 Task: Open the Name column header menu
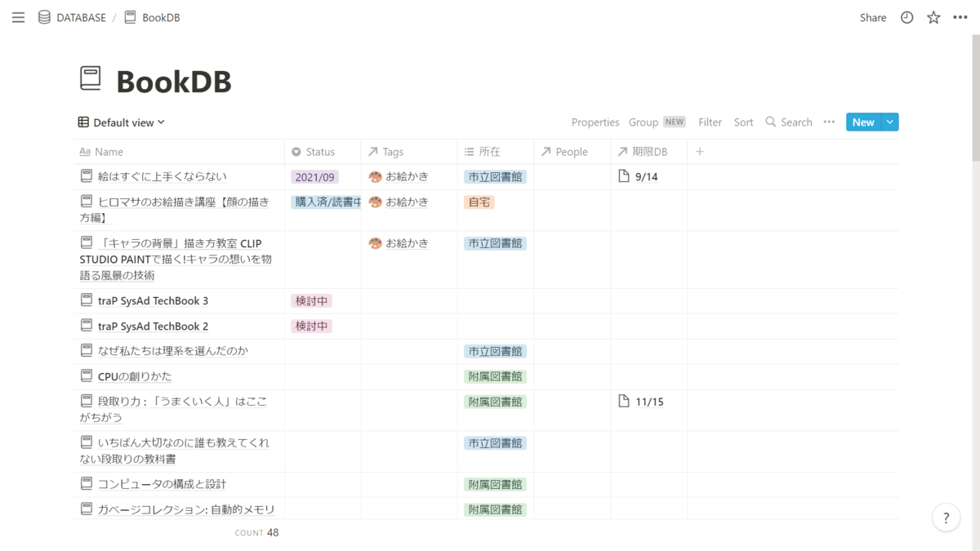179,152
